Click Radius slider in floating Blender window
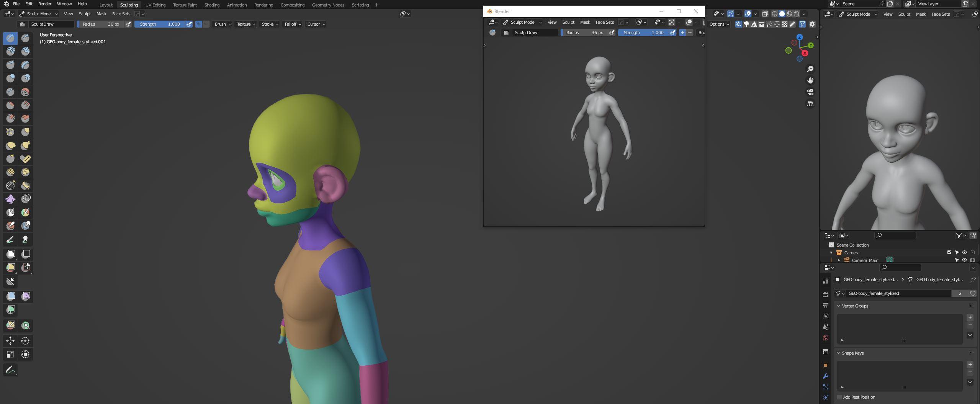980x404 pixels. tap(584, 33)
